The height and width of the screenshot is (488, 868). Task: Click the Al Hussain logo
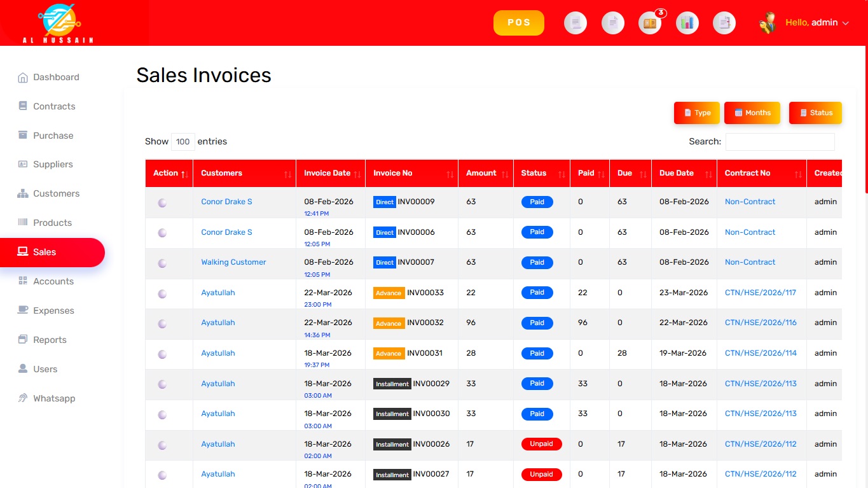(58, 23)
